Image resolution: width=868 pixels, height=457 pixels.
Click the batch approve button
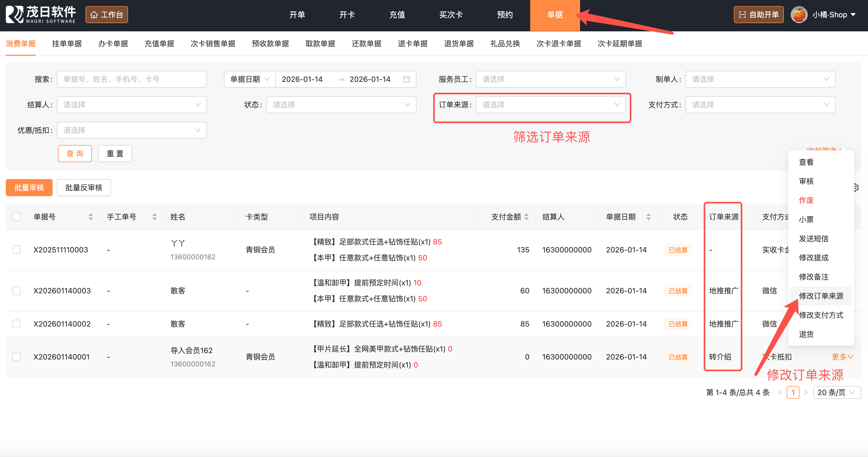coord(29,187)
